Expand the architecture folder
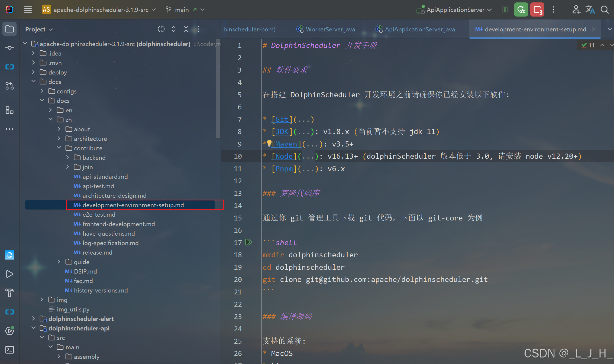 (x=59, y=138)
